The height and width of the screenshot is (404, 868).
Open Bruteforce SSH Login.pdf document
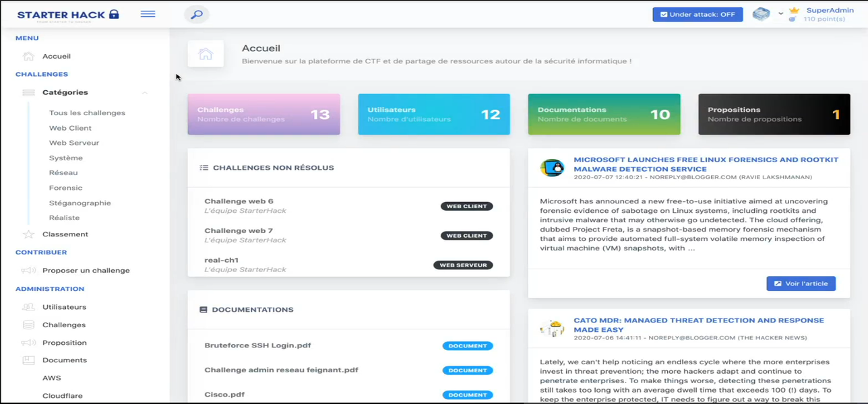(257, 345)
